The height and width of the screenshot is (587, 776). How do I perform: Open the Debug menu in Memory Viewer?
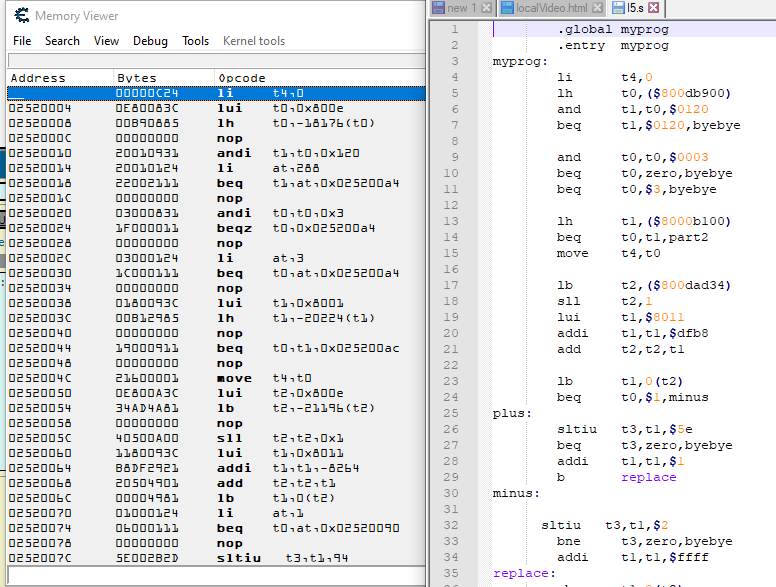point(150,41)
